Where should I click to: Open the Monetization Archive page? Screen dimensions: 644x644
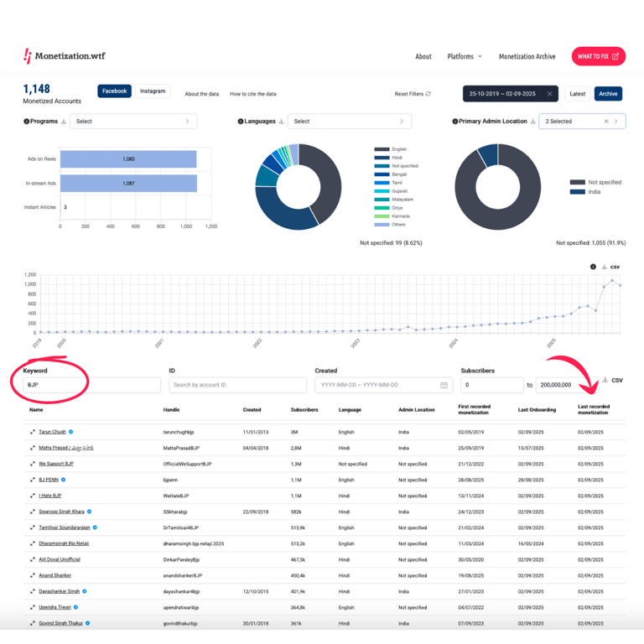point(527,56)
